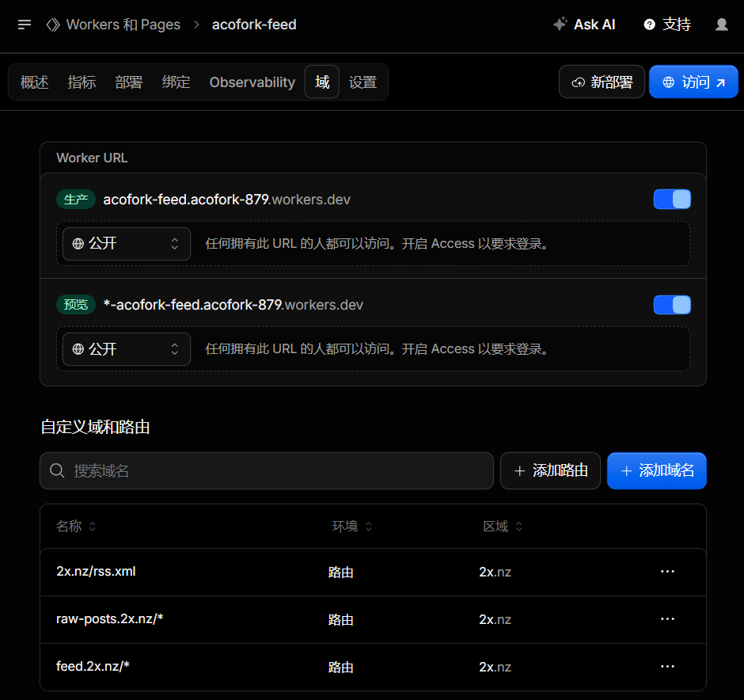The width and height of the screenshot is (744, 700).
Task: Open actions menu for raw-posts.2x.nz/* route
Action: pyautogui.click(x=667, y=619)
